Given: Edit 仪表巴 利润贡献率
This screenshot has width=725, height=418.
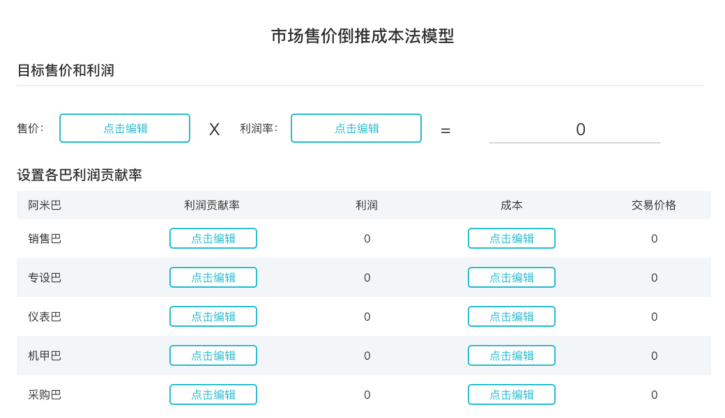Looking at the screenshot, I should point(213,316).
